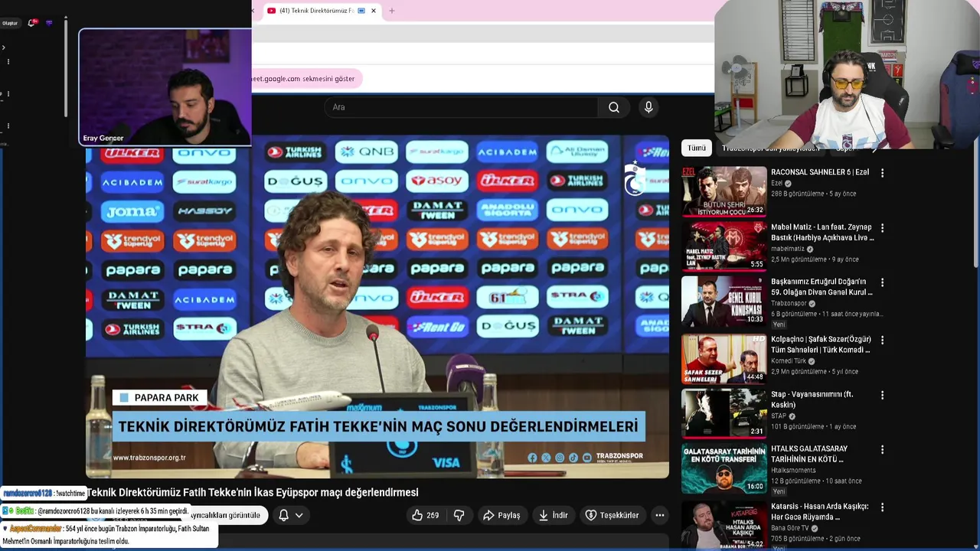Click the cast indicator icon on browser tab
980x551 pixels.
pos(362,11)
